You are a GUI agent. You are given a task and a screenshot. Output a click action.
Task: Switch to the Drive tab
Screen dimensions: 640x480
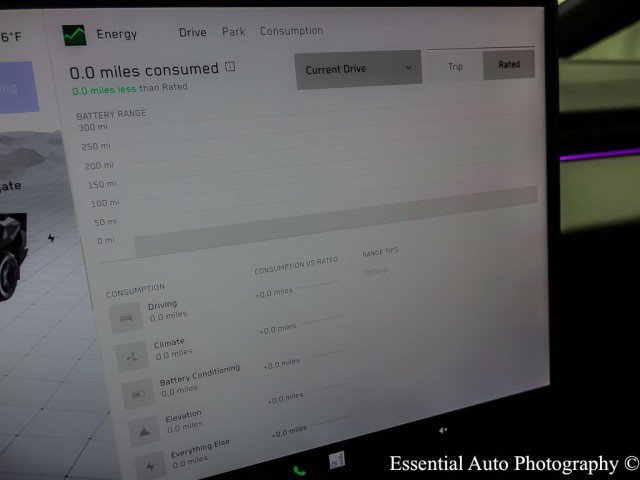pos(193,32)
